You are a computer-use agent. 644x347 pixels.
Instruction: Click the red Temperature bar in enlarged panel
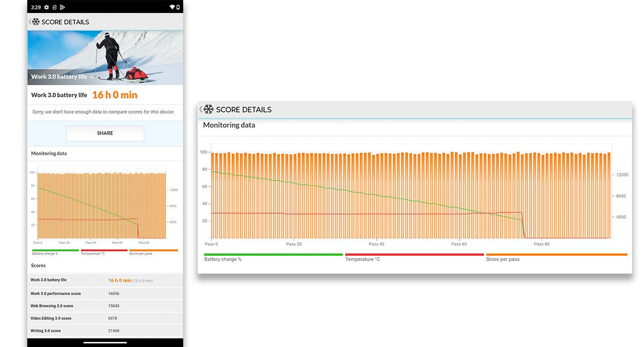(x=415, y=255)
